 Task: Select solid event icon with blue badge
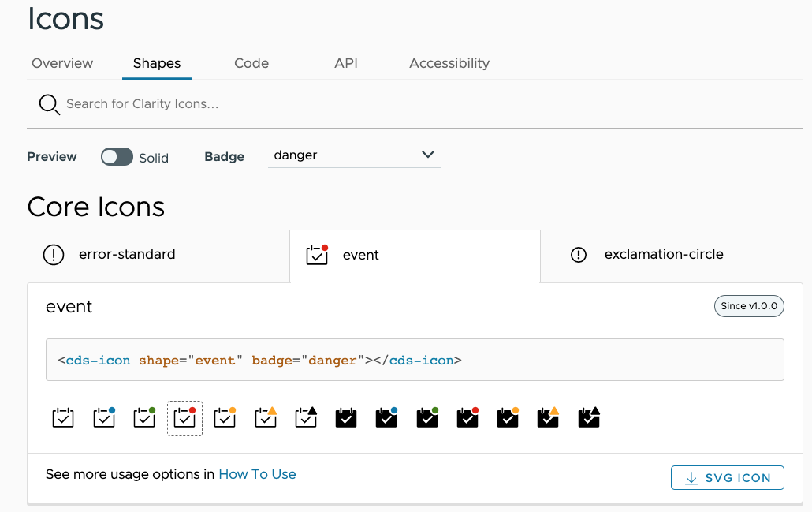[x=387, y=417]
